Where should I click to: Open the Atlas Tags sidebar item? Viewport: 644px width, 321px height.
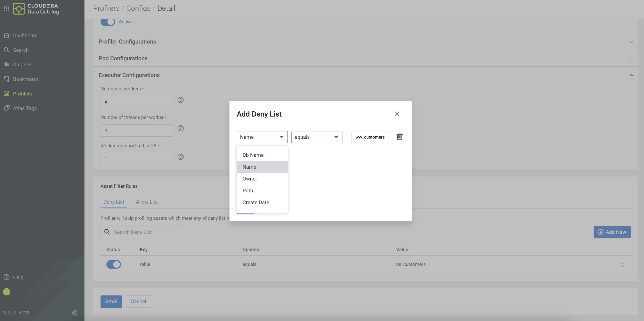point(25,108)
